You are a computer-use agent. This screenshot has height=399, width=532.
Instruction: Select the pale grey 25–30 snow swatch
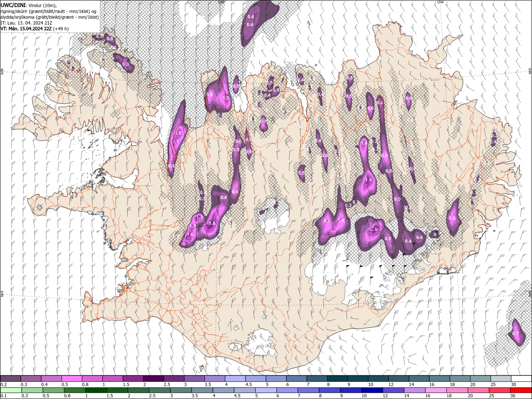click(x=501, y=379)
